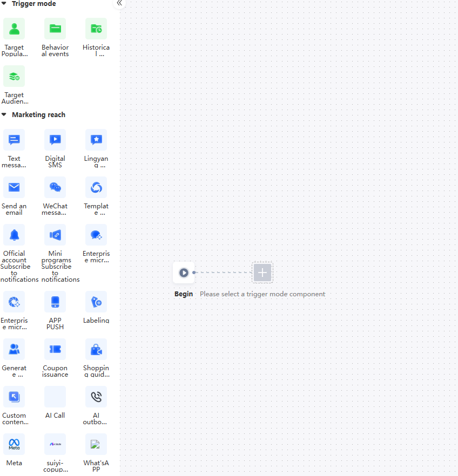The height and width of the screenshot is (476, 458).
Task: Select the Enterprise micro aperture icon
Action: [x=14, y=302]
